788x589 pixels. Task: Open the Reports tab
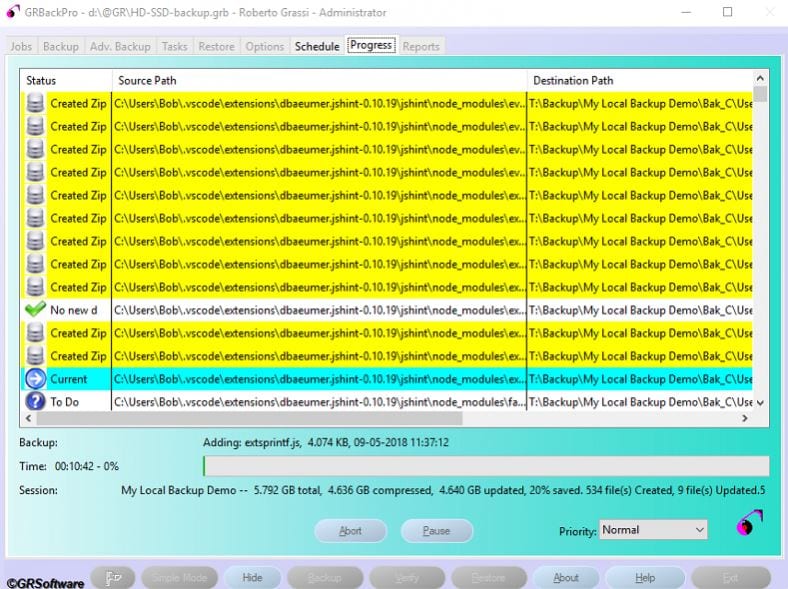(421, 46)
